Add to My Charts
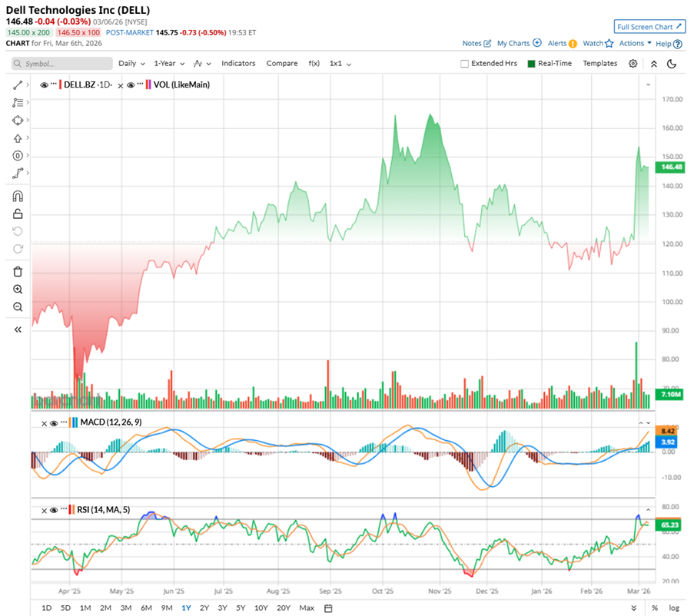Image resolution: width=694 pixels, height=616 pixels. (x=519, y=43)
